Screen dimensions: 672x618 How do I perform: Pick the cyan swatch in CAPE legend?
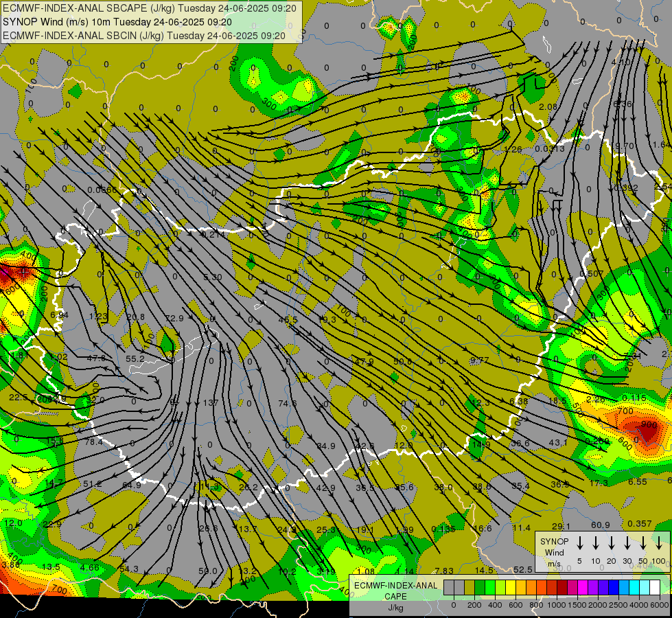[634, 588]
